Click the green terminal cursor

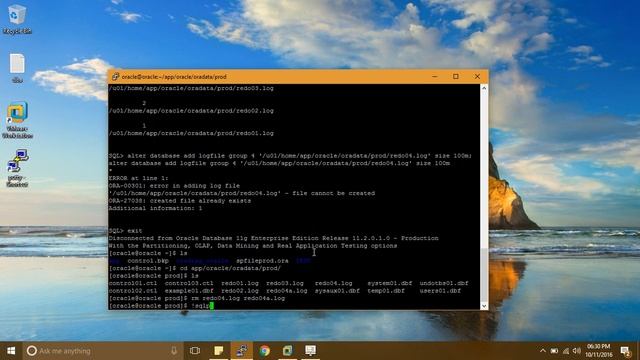pos(211,306)
